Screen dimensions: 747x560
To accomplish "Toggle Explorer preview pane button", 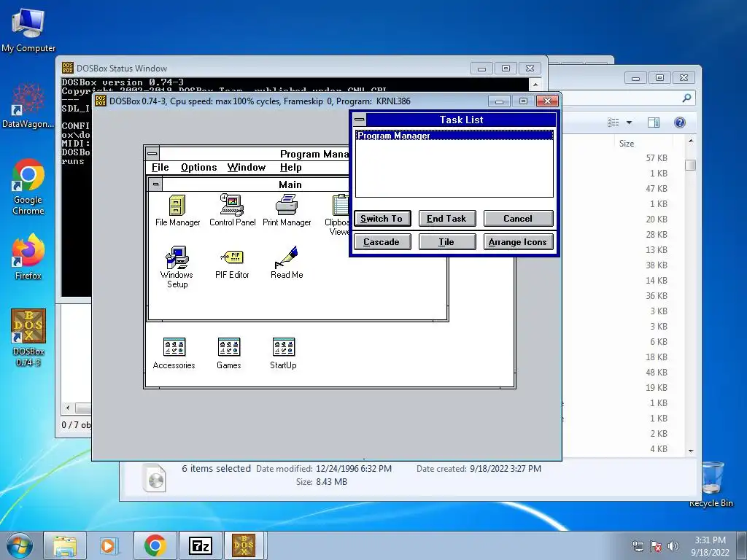I will [x=653, y=122].
